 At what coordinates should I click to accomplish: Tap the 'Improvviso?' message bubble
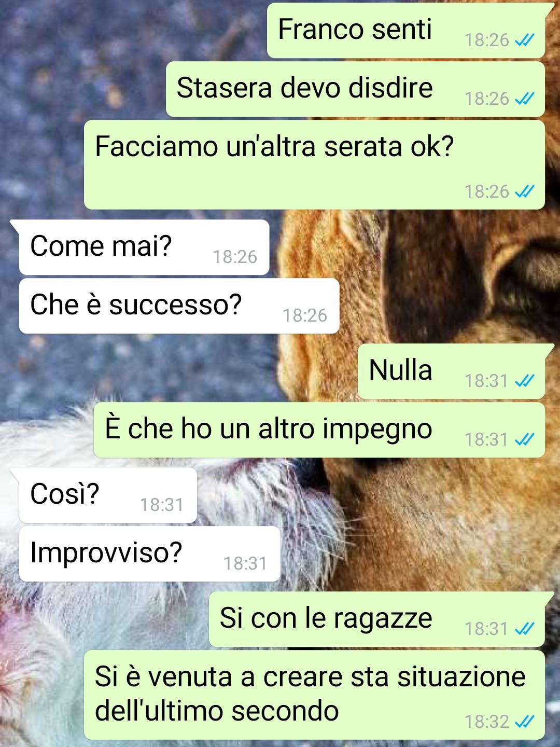click(x=150, y=554)
